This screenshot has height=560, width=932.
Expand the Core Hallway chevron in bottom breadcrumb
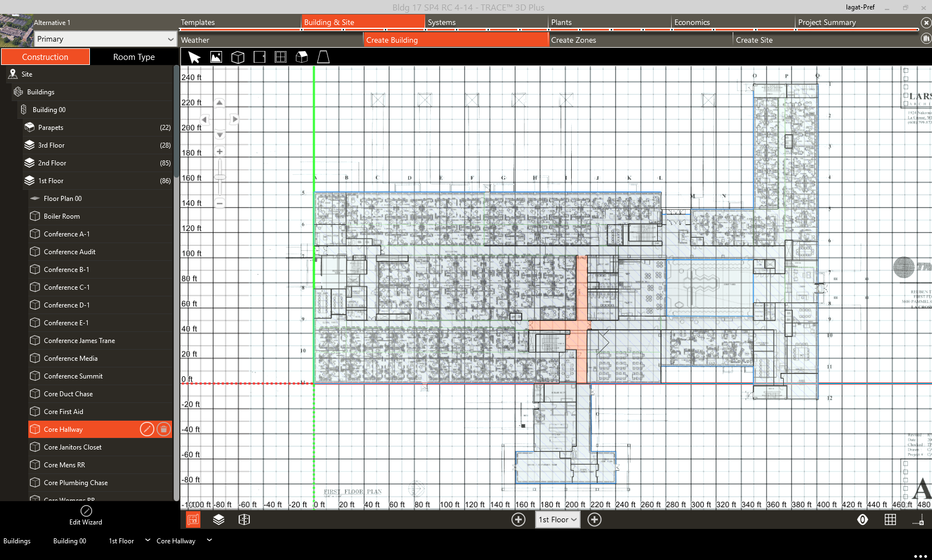coord(209,541)
